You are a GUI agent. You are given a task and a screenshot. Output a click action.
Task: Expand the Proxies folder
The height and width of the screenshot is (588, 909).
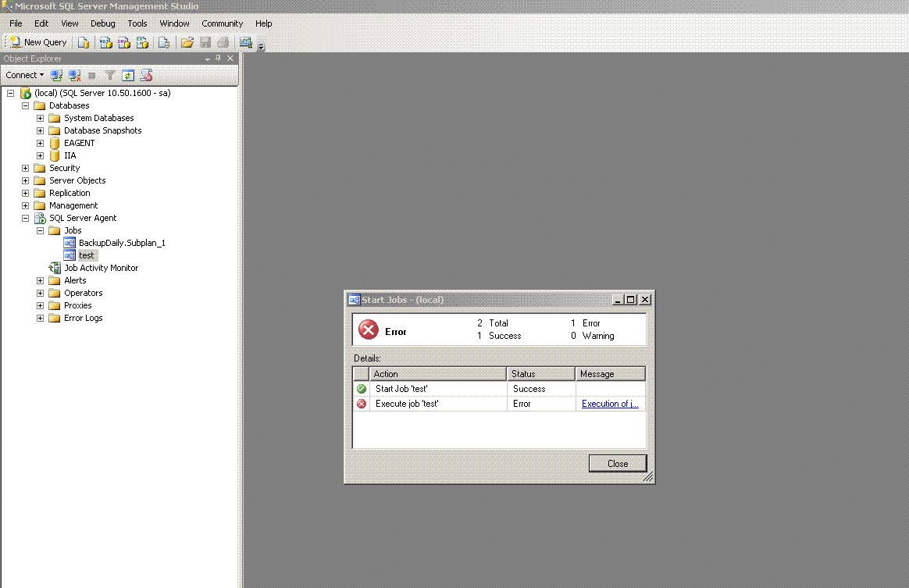pyautogui.click(x=41, y=305)
